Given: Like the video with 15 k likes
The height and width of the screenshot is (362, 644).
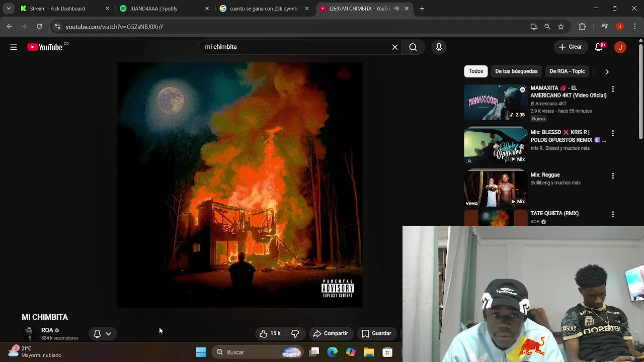Looking at the screenshot, I should pyautogui.click(x=270, y=333).
